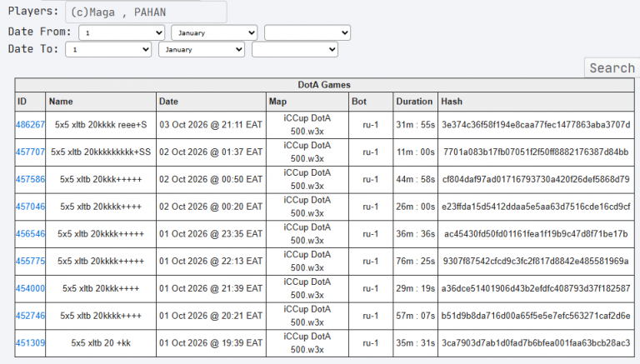Select hash starting with e23ffda15d54

(x=536, y=207)
